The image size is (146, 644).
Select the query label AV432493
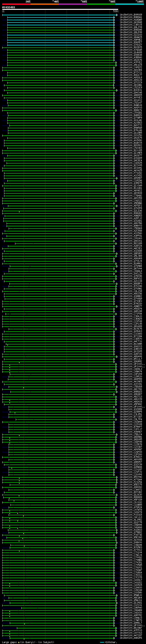point(8,7)
